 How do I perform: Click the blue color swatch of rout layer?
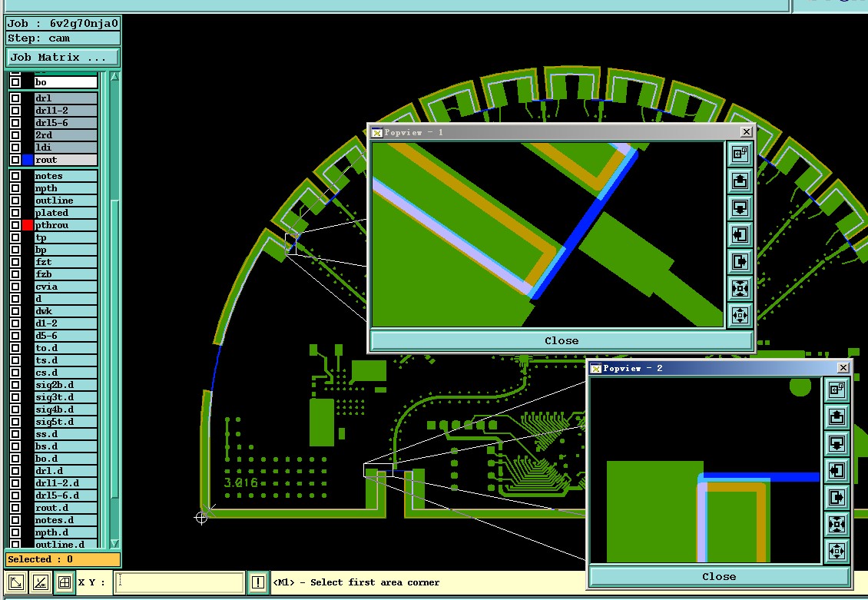pyautogui.click(x=27, y=159)
